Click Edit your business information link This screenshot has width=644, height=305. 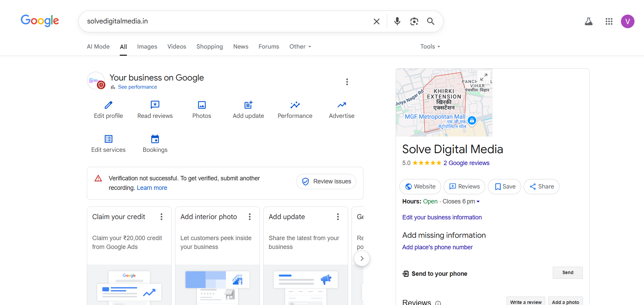point(442,217)
